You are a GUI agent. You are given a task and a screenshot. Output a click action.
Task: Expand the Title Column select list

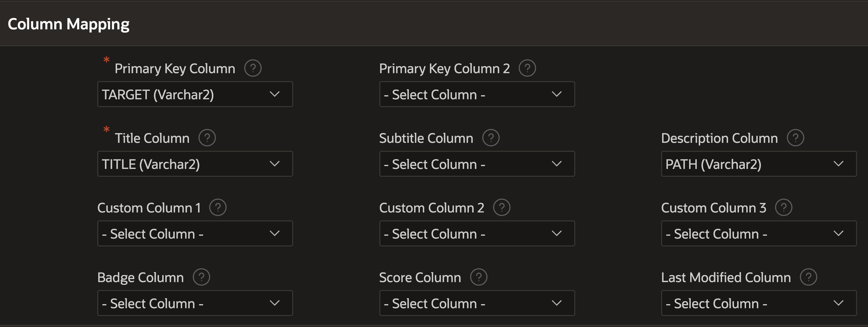(195, 164)
